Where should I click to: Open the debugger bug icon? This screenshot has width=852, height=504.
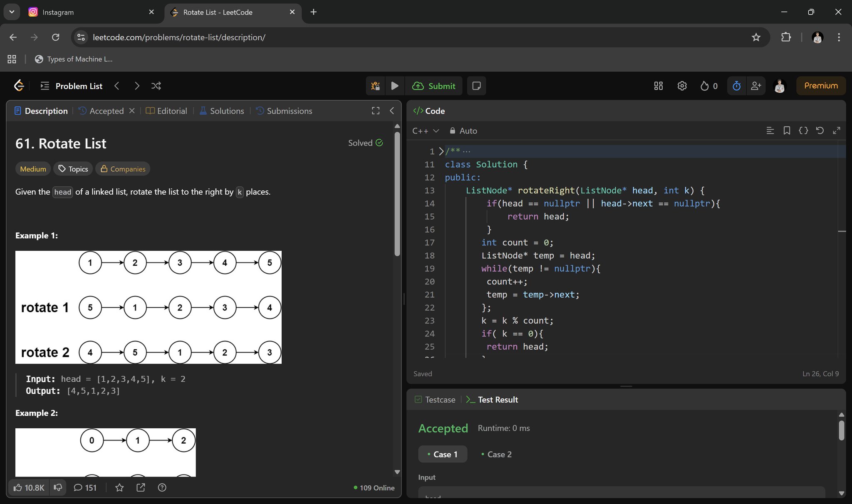(375, 86)
